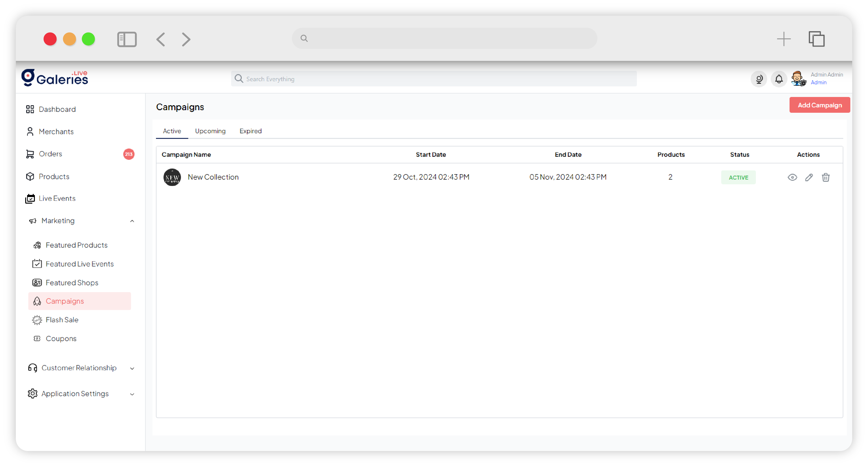Screen dimensions: 868x467
Task: Open Flash Sale in sidebar
Action: pyautogui.click(x=62, y=320)
